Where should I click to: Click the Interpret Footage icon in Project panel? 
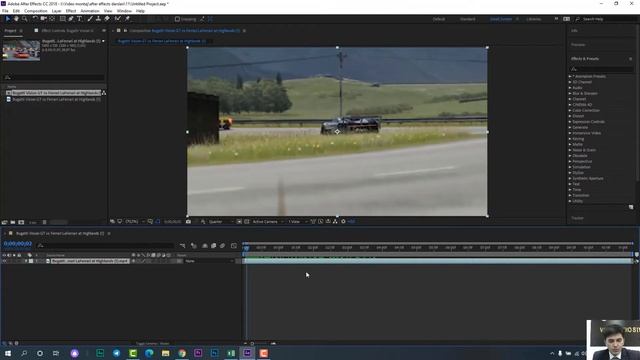tap(4, 222)
